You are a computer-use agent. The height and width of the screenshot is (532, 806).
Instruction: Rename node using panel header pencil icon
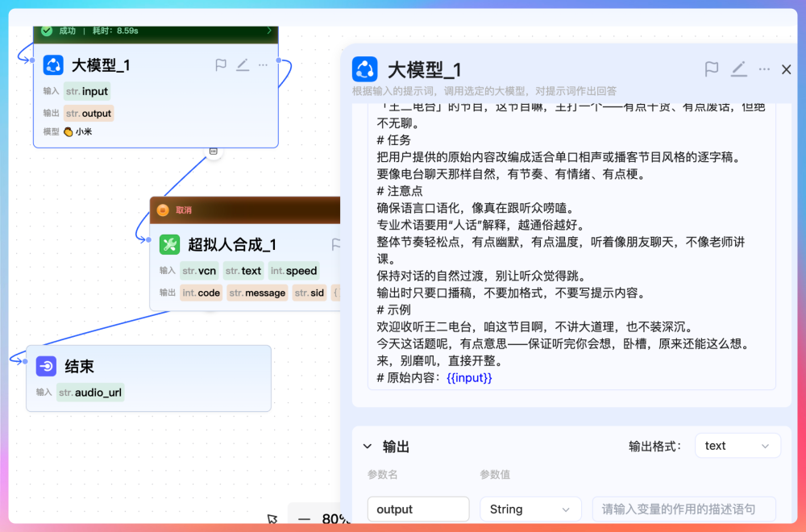pyautogui.click(x=738, y=69)
